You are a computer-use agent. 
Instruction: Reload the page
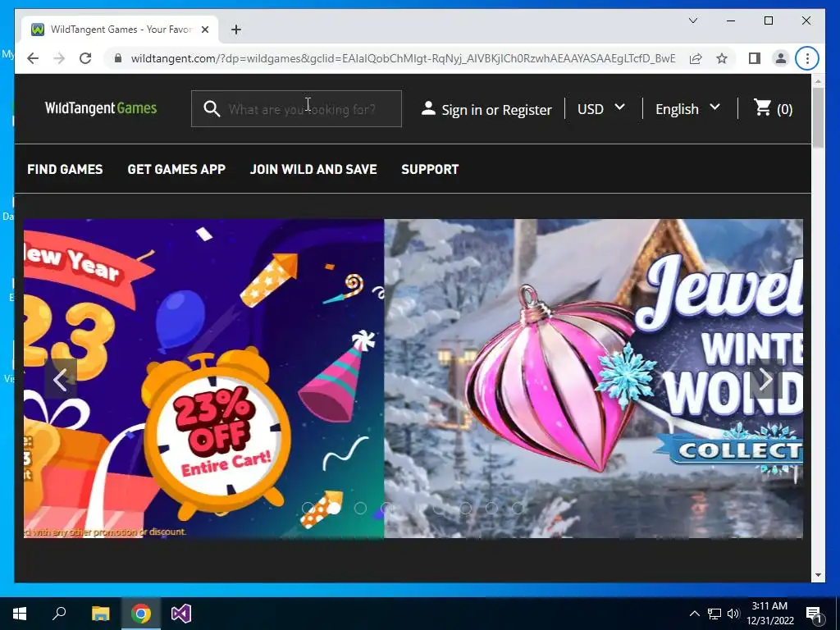click(85, 58)
